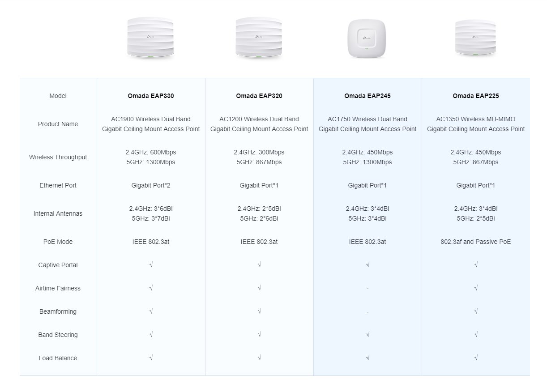Click the Airtime Fairness row label
This screenshot has height=392, width=547.
tap(58, 288)
